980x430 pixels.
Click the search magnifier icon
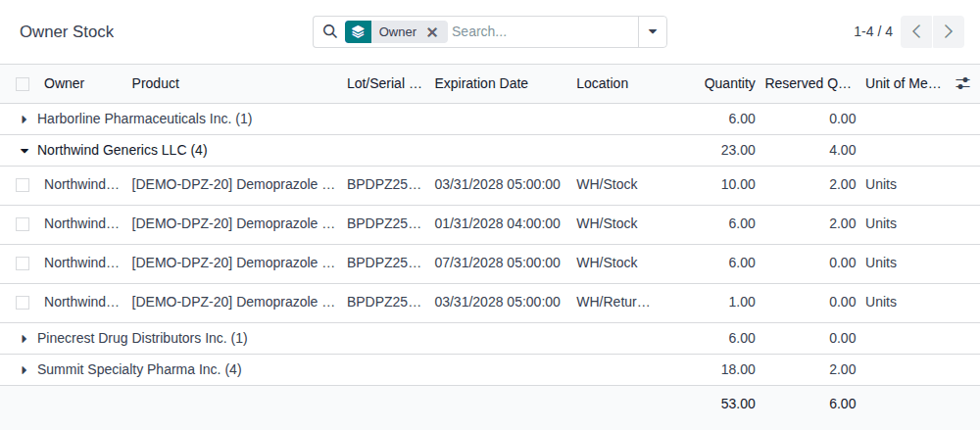(x=330, y=31)
